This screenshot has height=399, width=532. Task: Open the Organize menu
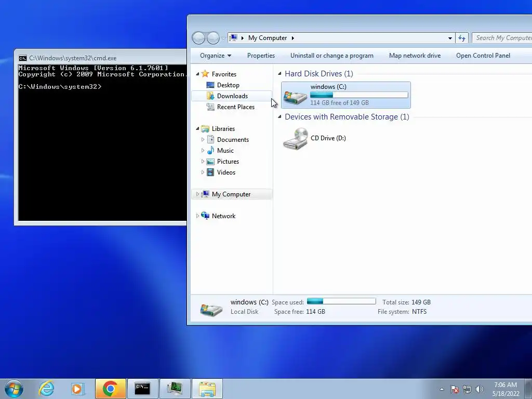(x=216, y=56)
